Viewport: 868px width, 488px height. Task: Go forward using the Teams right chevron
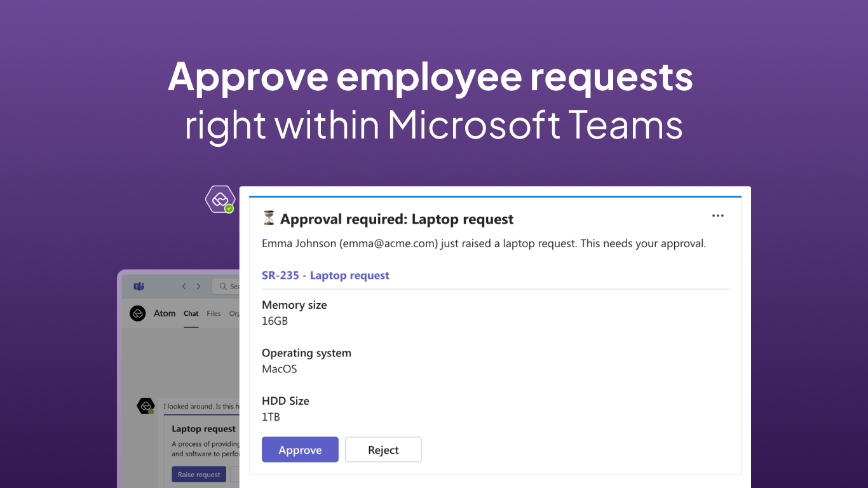click(x=199, y=287)
